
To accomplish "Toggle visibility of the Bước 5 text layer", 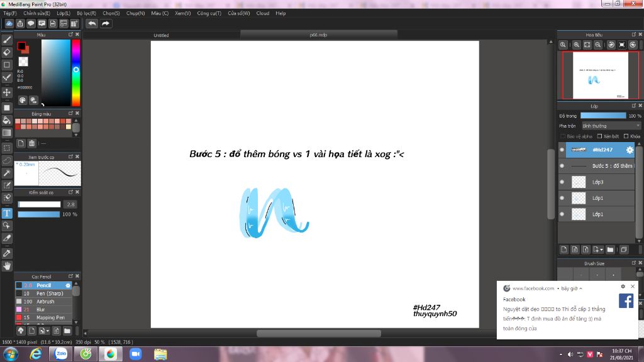I will pos(562,166).
